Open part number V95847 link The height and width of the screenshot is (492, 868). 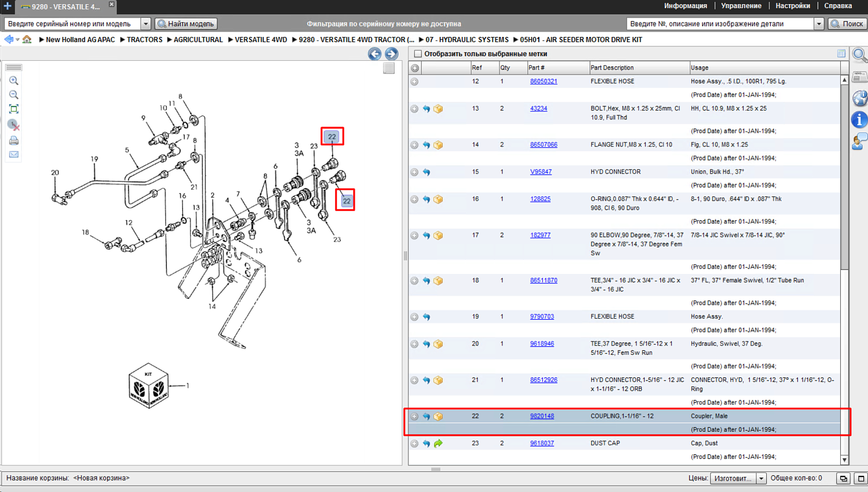(x=540, y=172)
